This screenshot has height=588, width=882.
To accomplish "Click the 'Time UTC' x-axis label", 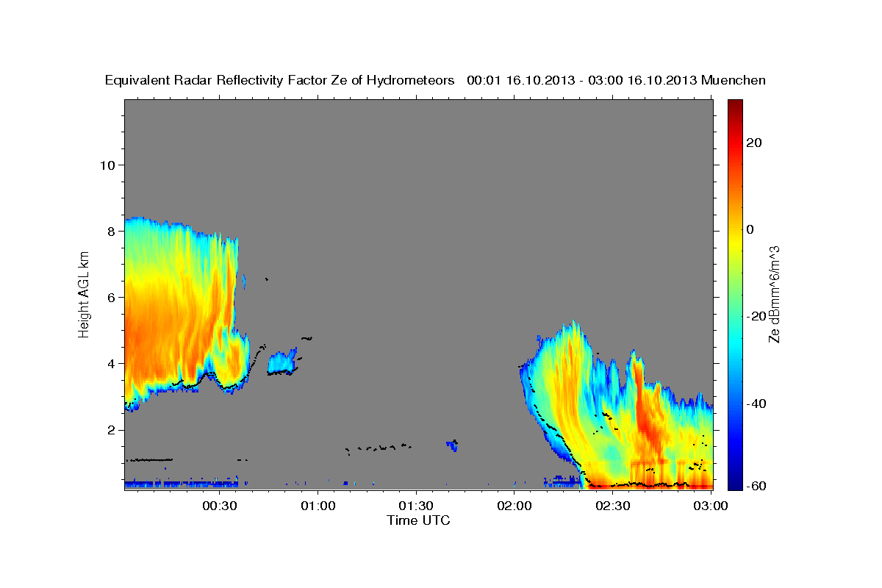I will click(x=418, y=520).
